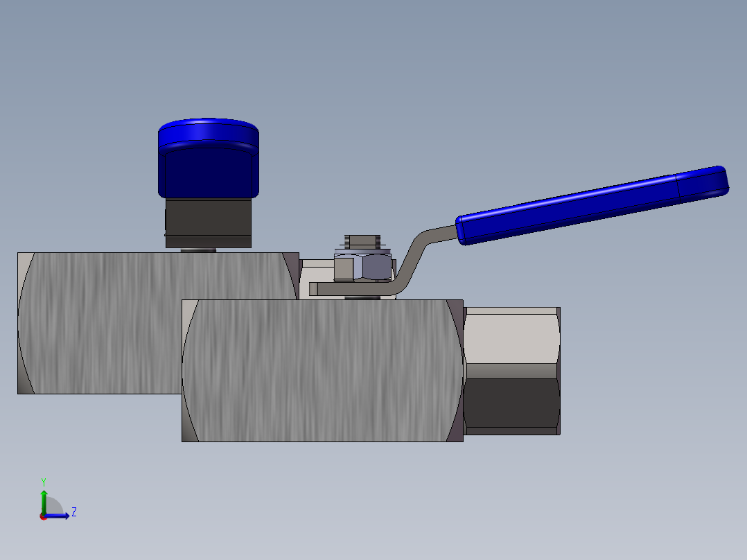The width and height of the screenshot is (747, 560).
Task: Click the blue valve lever handle
Action: tap(592, 205)
